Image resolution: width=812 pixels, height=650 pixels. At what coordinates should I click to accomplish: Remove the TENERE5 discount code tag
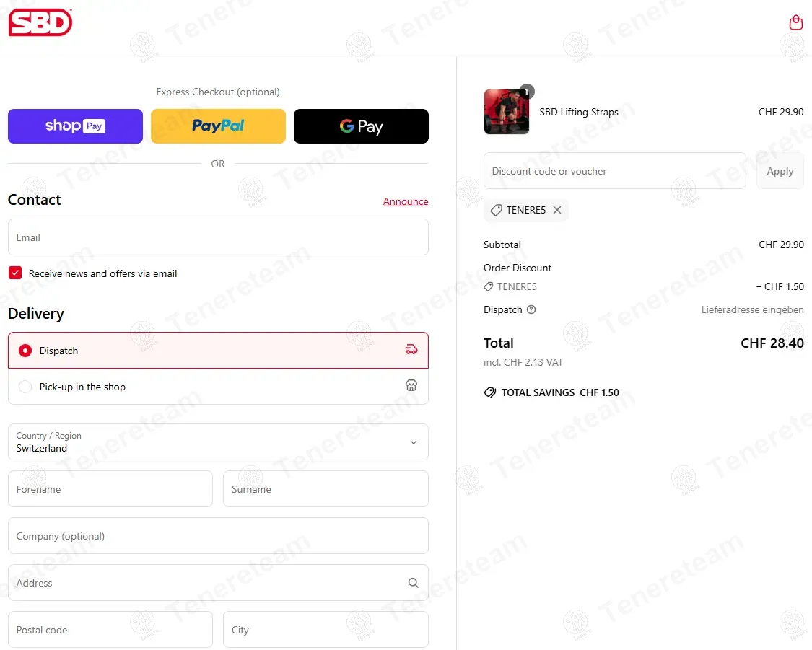pos(557,210)
